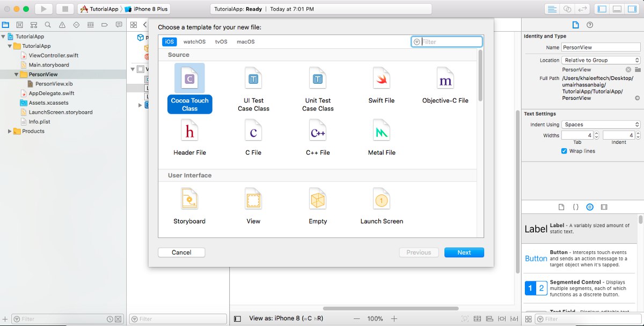Screen dimensions: 644x326
Task: Show the Code Snippet library
Action: pos(575,207)
